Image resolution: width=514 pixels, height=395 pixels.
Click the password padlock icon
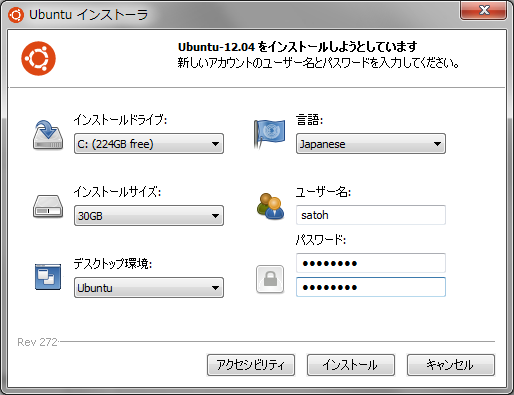click(x=270, y=279)
